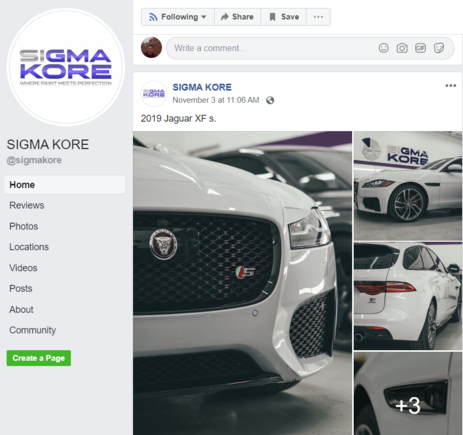This screenshot has width=463, height=435.
Task: Click the page's more actions ellipsis button
Action: [x=318, y=17]
